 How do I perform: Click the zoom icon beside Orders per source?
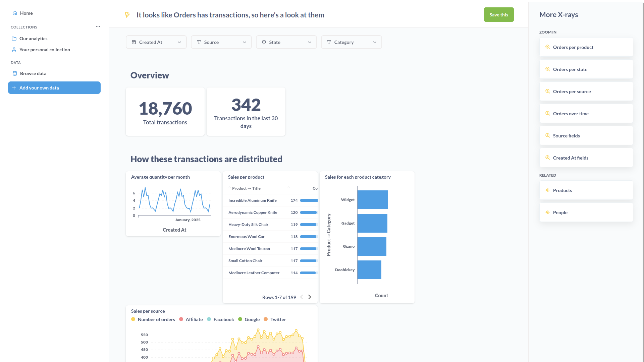point(548,92)
